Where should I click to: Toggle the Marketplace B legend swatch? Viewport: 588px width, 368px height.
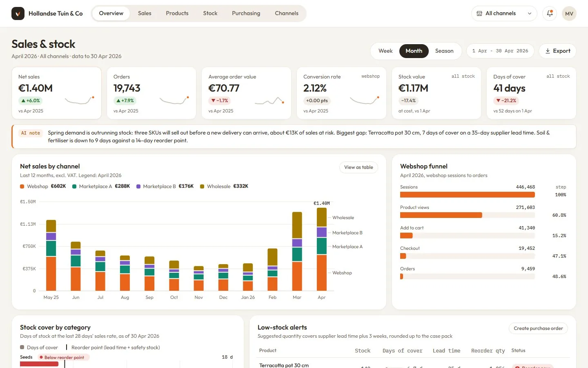pos(138,186)
